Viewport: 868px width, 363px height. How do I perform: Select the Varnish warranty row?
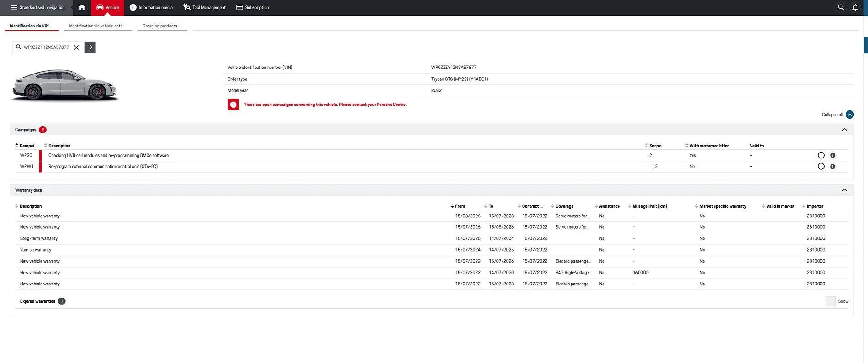point(432,250)
